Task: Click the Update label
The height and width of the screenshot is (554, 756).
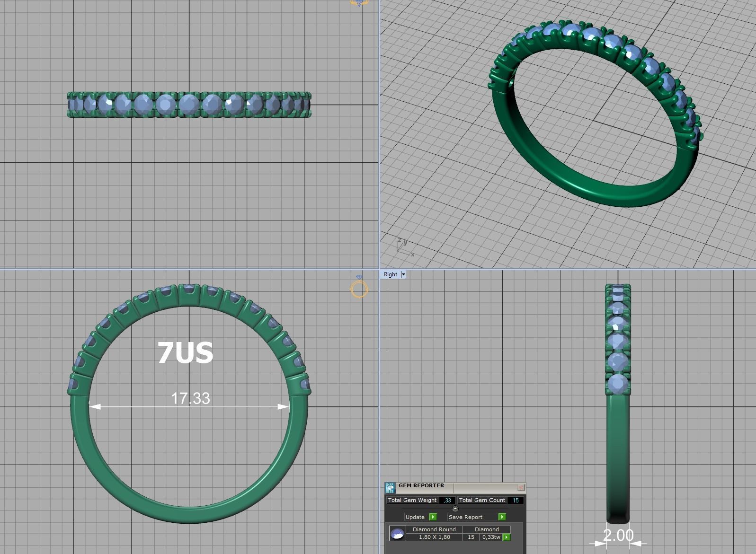Action: [x=415, y=517]
